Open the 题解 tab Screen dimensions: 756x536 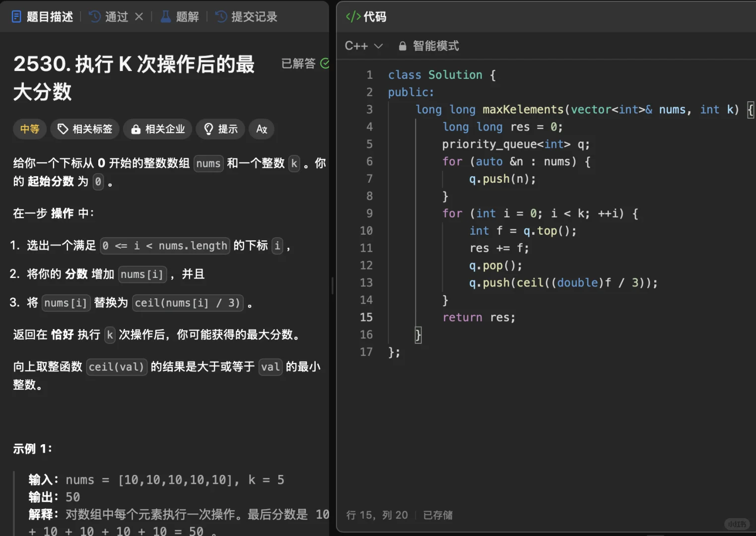pyautogui.click(x=180, y=17)
